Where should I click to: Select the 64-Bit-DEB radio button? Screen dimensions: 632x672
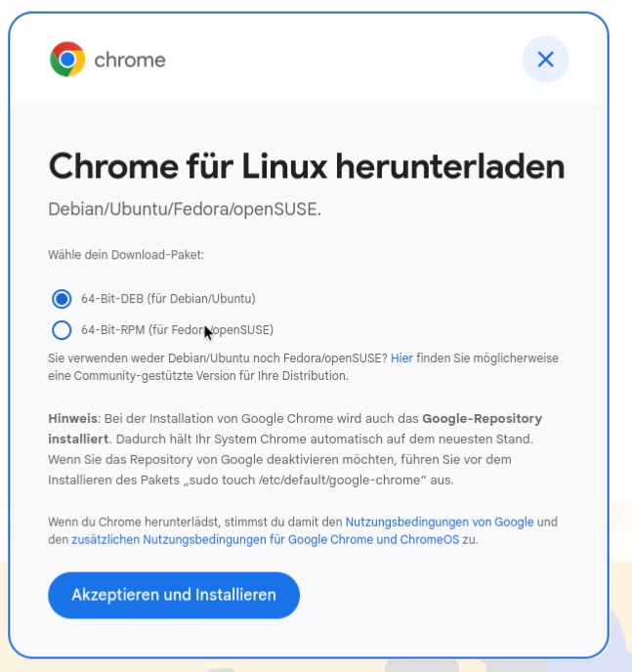pyautogui.click(x=62, y=299)
